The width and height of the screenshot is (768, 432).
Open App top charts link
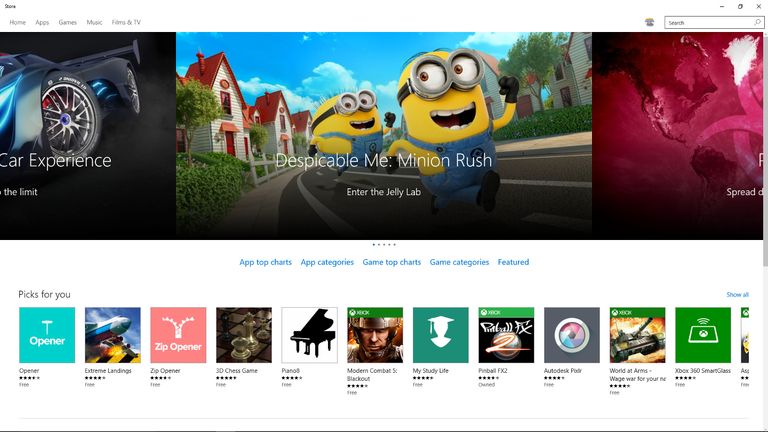[265, 262]
